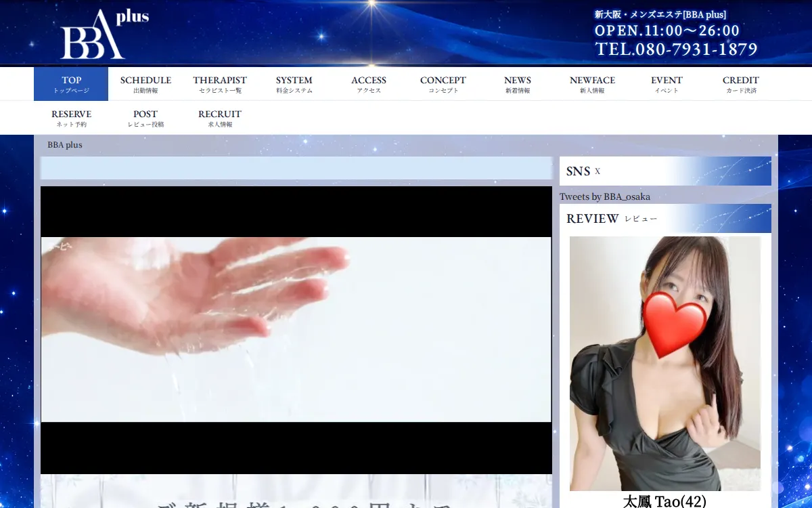Open the therapist review photo
The image size is (812, 508).
coord(665,364)
